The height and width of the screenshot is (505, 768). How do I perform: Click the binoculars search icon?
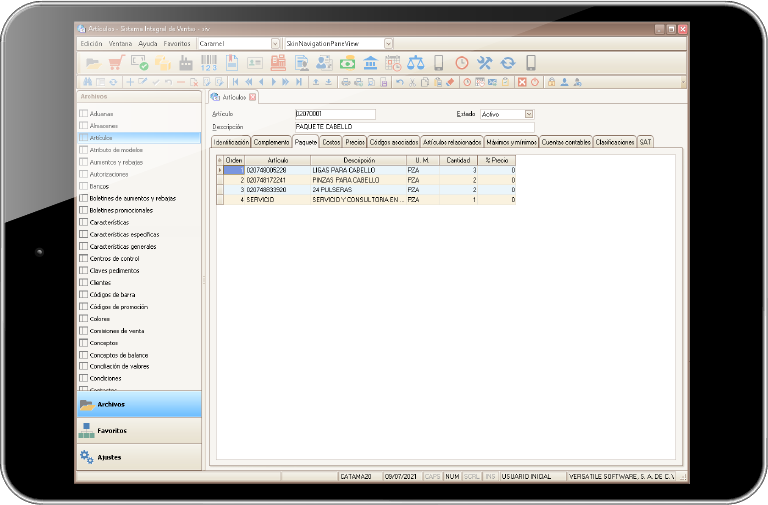click(88, 82)
